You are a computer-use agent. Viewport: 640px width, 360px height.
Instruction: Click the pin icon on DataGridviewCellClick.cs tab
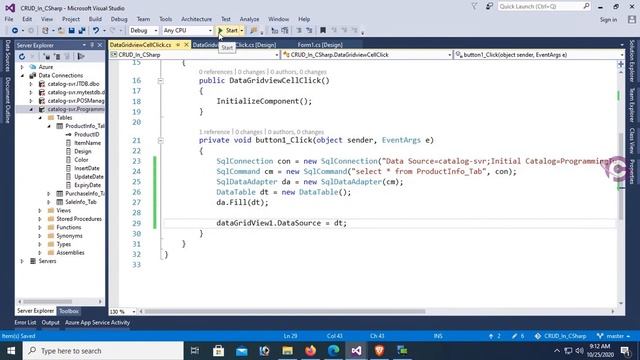(178, 44)
